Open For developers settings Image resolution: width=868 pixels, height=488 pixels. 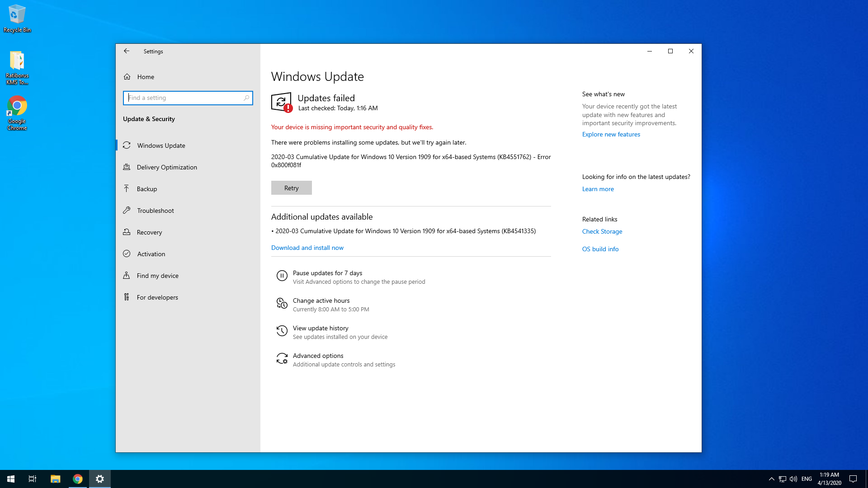[157, 297]
